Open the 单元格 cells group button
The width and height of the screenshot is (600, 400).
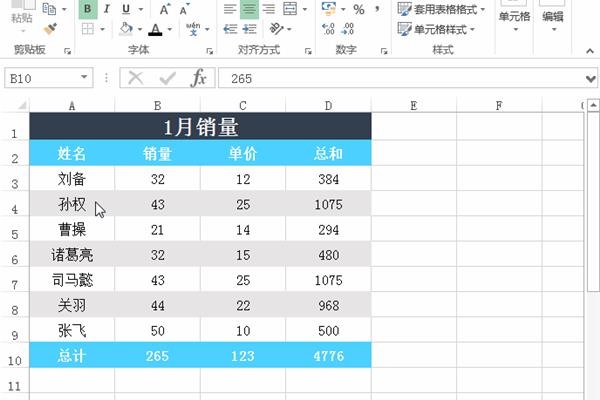514,17
